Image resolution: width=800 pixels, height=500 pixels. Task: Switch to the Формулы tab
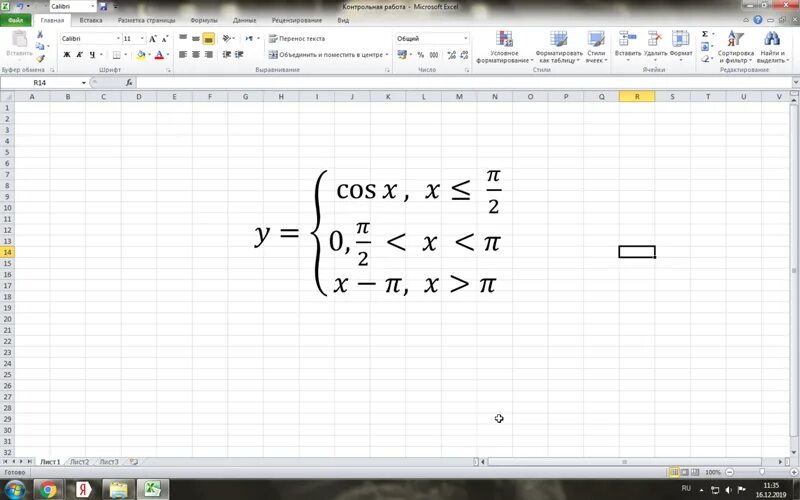tap(204, 20)
